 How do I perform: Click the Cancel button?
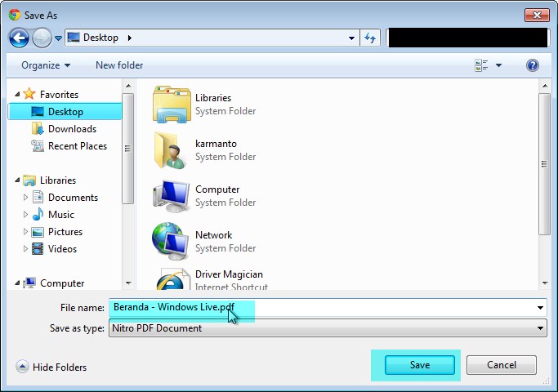point(501,365)
